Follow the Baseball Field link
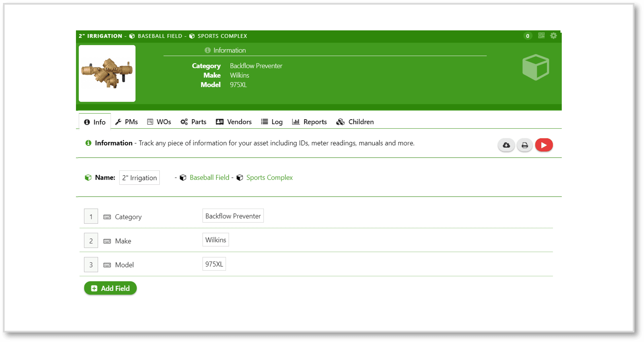The width and height of the screenshot is (644, 342). [x=209, y=178]
